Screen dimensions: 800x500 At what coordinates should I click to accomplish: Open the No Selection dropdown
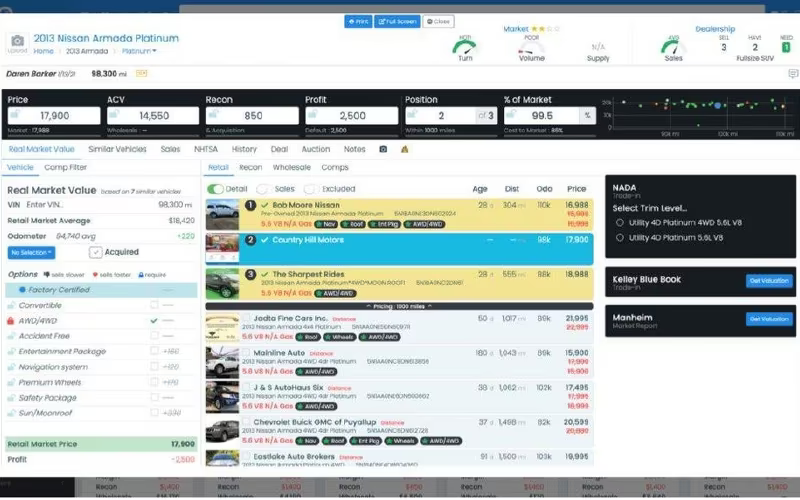coord(31,253)
